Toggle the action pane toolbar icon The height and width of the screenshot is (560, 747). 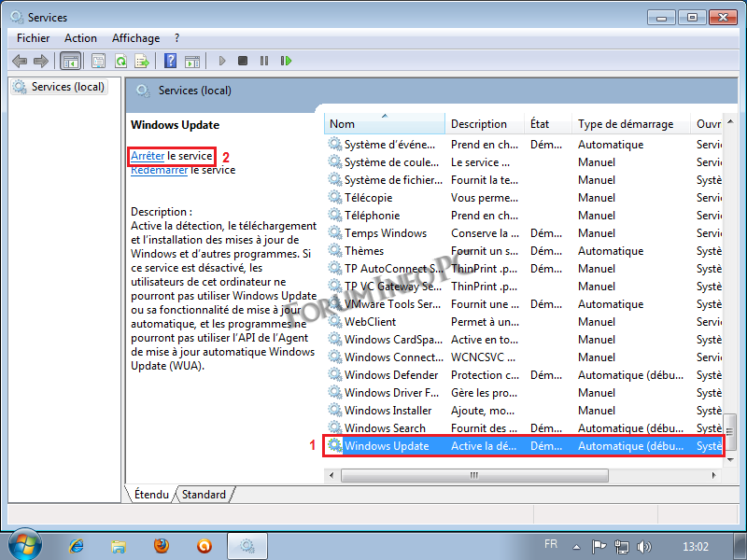point(192,61)
